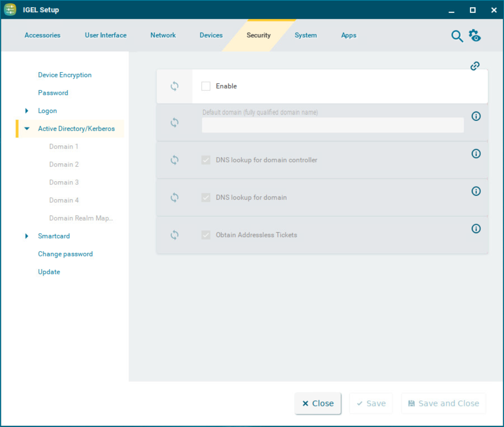This screenshot has width=504, height=427.
Task: Select Change password in the sidebar
Action: [65, 254]
